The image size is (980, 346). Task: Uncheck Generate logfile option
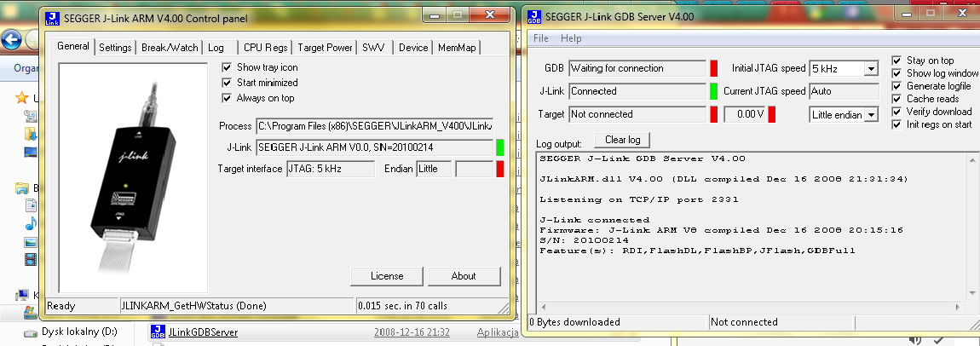point(896,86)
